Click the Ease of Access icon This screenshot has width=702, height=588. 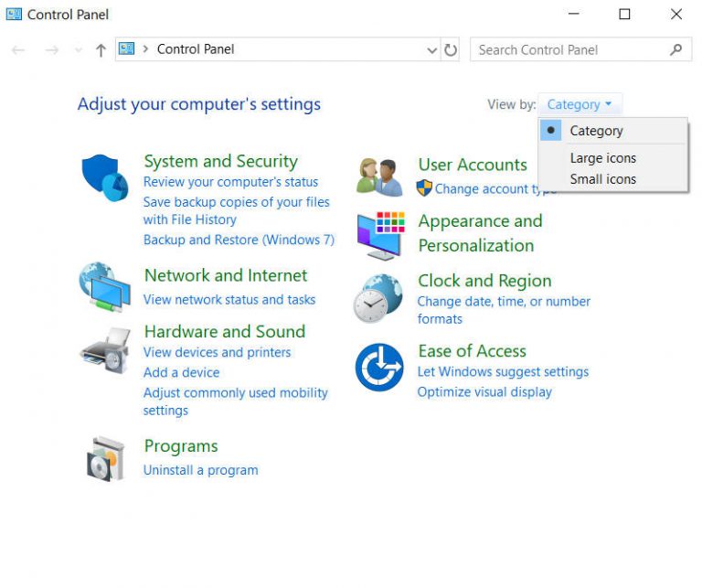[x=378, y=367]
